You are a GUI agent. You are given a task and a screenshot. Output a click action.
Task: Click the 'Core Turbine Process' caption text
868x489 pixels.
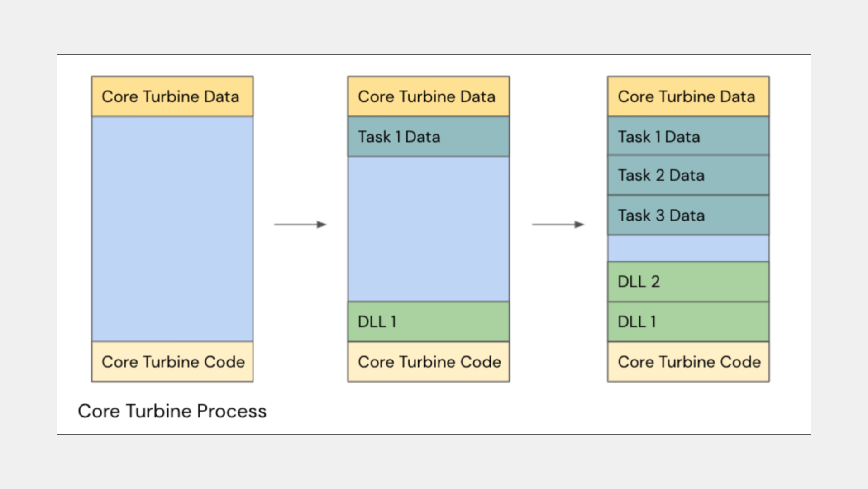click(172, 411)
